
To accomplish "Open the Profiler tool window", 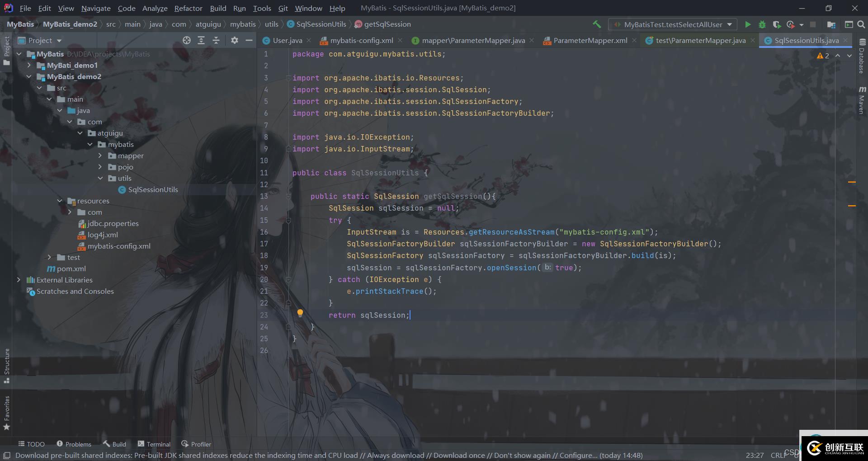I will (x=196, y=444).
